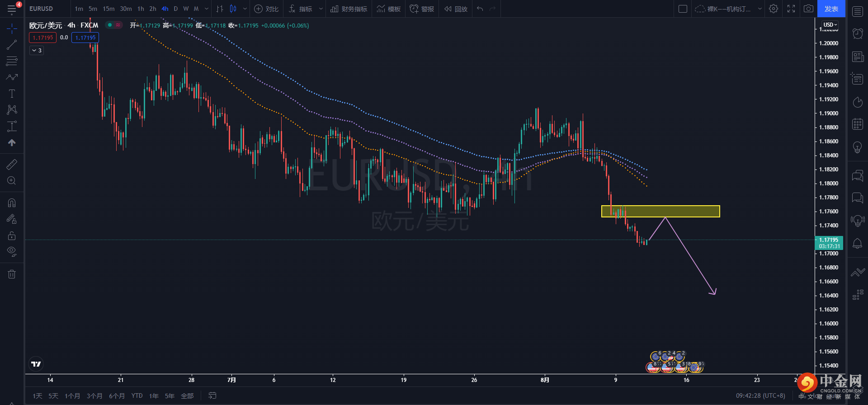Image resolution: width=868 pixels, height=405 pixels.
Task: Select the text annotation tool
Action: [12, 94]
